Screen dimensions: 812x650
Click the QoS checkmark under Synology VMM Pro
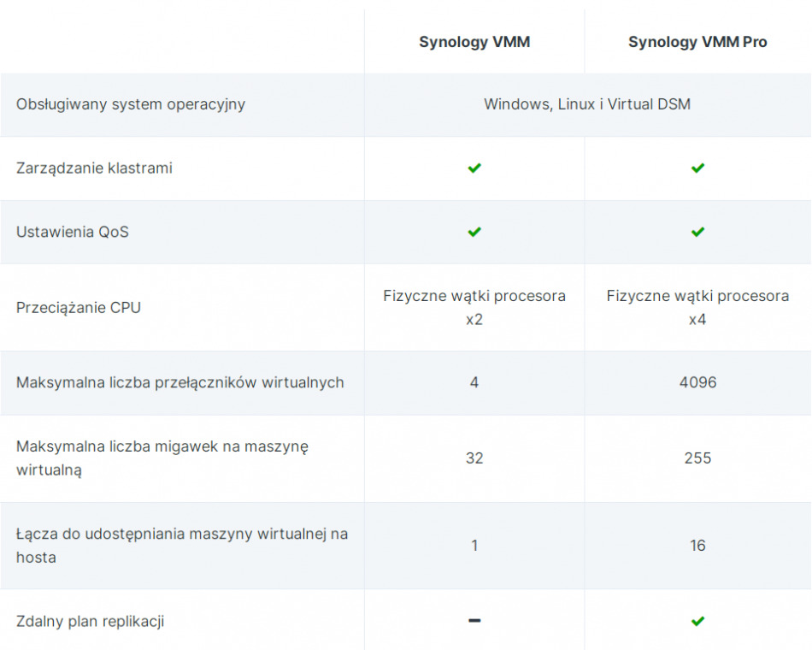(x=697, y=232)
